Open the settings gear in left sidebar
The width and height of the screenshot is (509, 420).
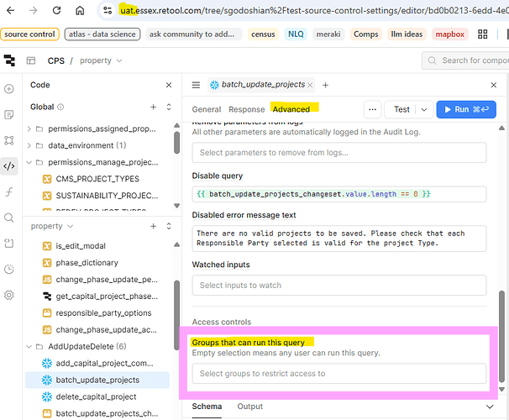coord(9,295)
